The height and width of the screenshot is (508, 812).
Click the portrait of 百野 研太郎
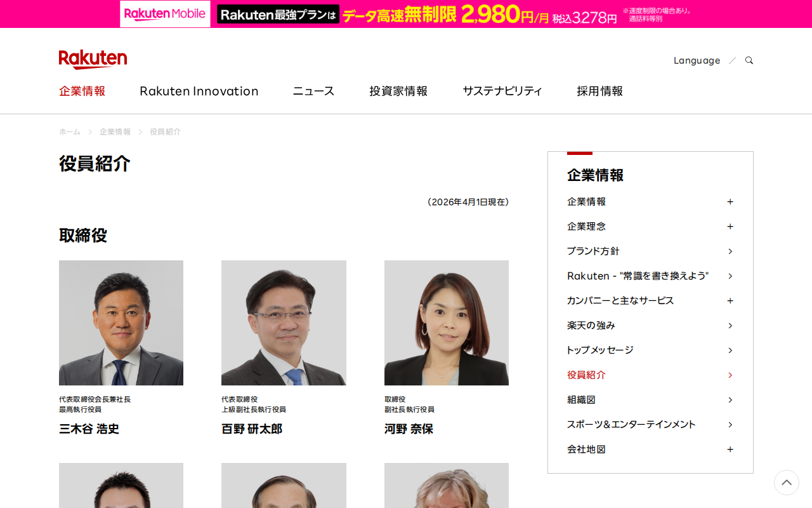point(284,323)
